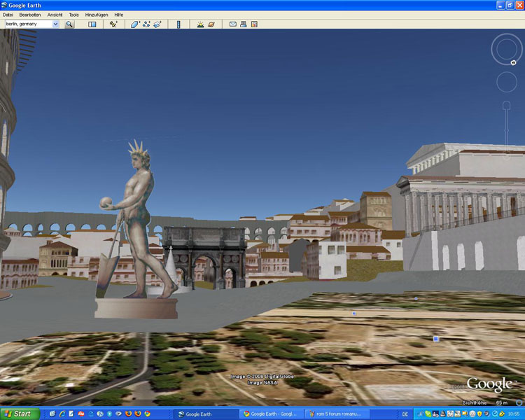Launch Adobe app from quick launch
Screen dimensions: 525x420
tap(80, 414)
